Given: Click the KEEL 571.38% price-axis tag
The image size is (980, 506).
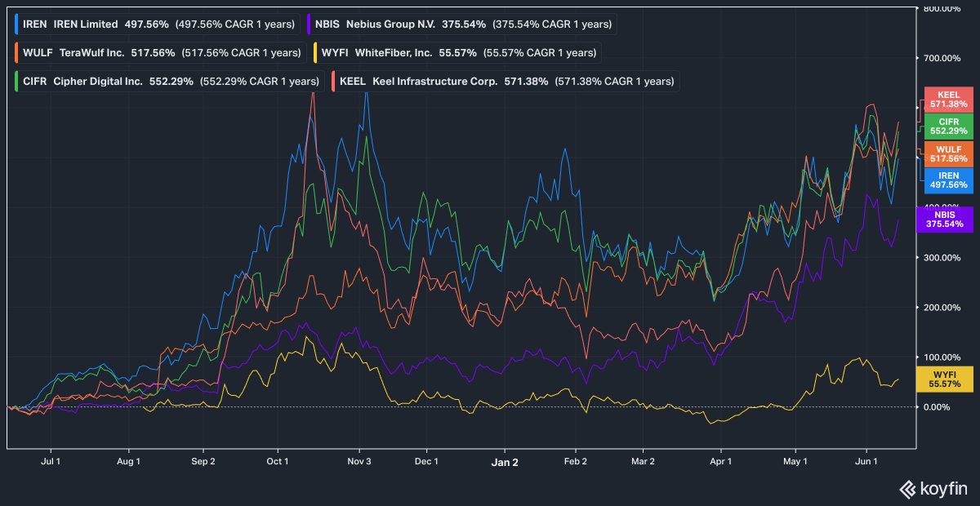Looking at the screenshot, I should (x=948, y=100).
